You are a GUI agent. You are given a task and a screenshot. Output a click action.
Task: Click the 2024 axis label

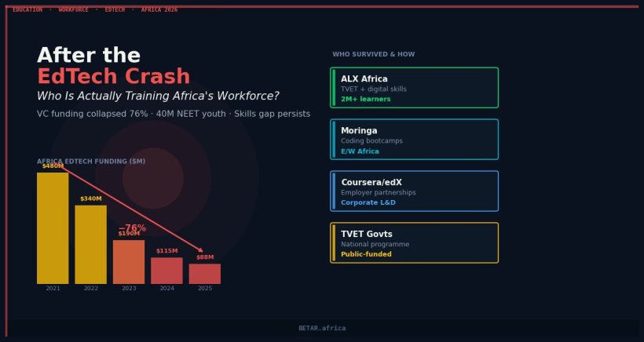tap(166, 289)
